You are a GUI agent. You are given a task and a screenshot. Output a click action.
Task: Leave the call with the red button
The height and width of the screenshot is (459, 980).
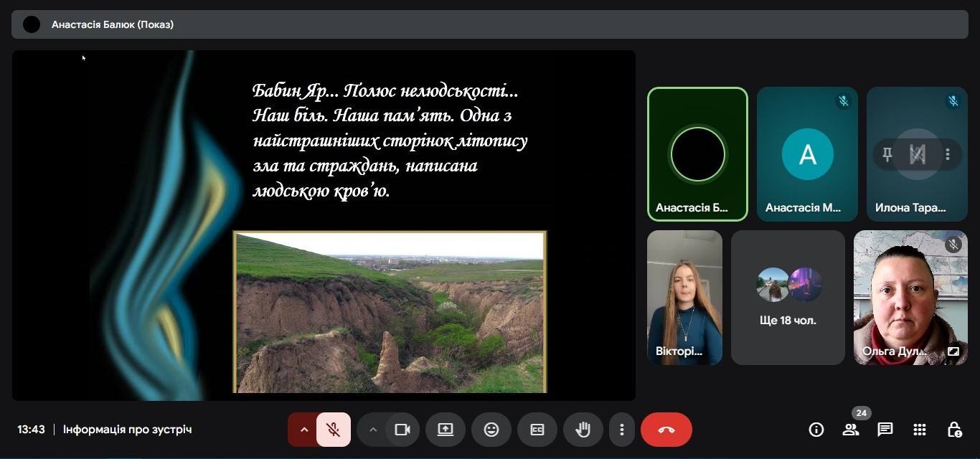[666, 430]
